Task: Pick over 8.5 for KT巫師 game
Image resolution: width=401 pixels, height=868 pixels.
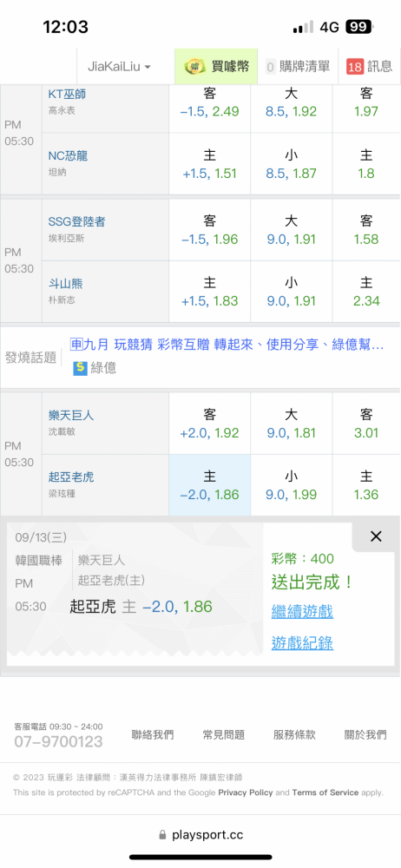Action: pyautogui.click(x=292, y=103)
